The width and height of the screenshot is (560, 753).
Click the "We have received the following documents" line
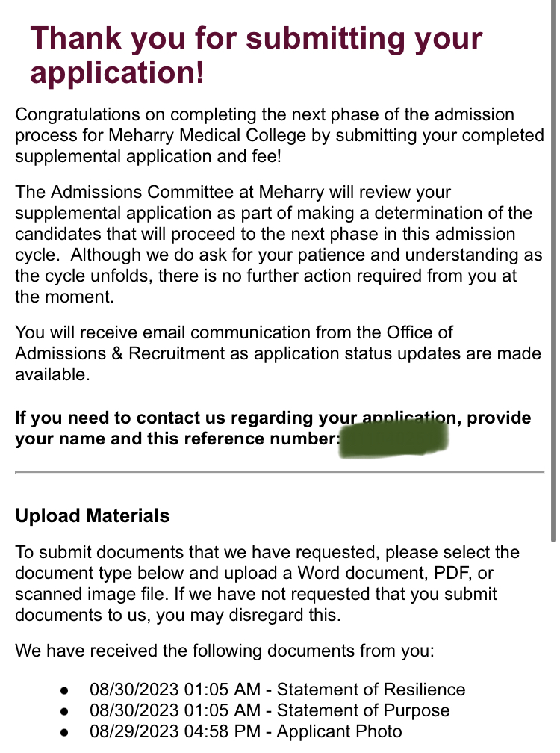(224, 651)
